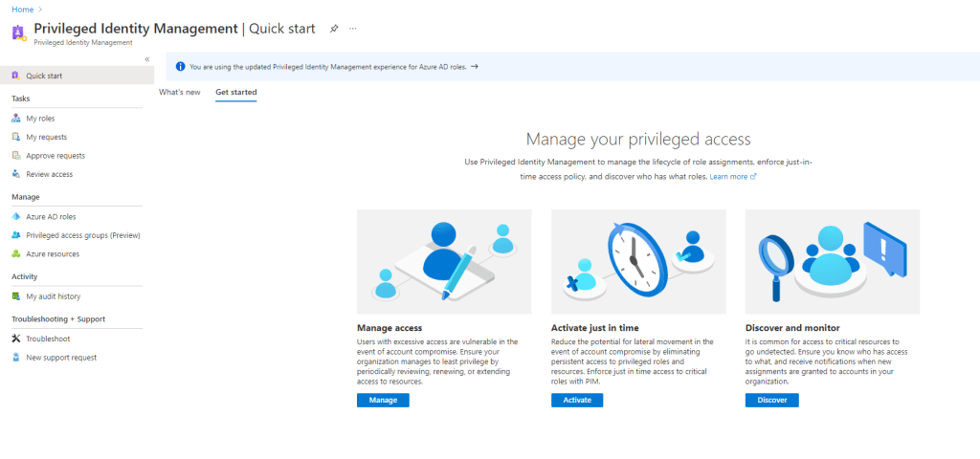Click the My requests icon
The image size is (980, 459).
point(16,137)
